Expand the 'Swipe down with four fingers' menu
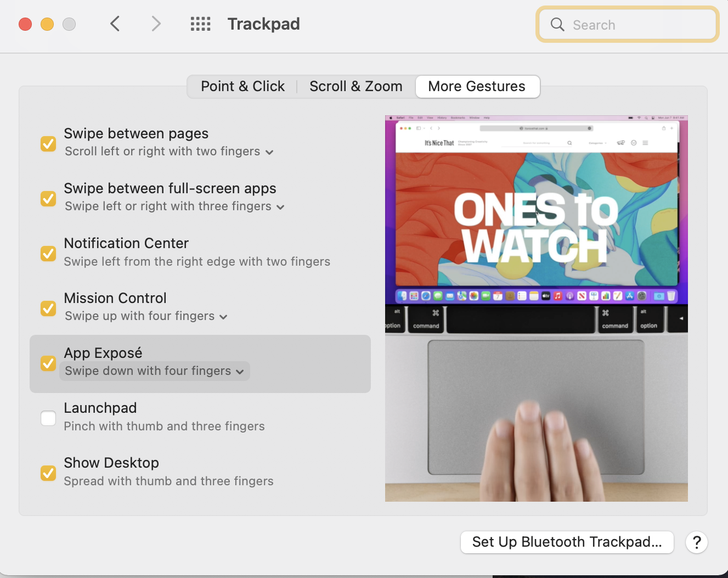 pos(154,371)
